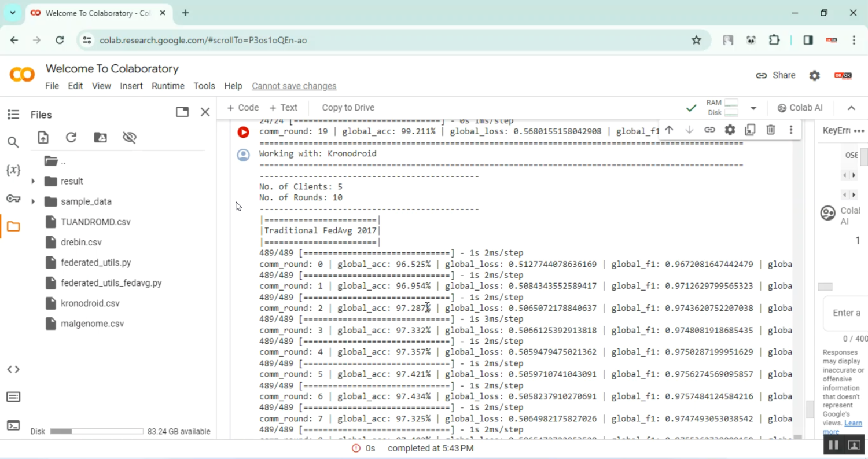Collapse the header with chevron arrow
This screenshot has height=459, width=868.
(x=851, y=108)
